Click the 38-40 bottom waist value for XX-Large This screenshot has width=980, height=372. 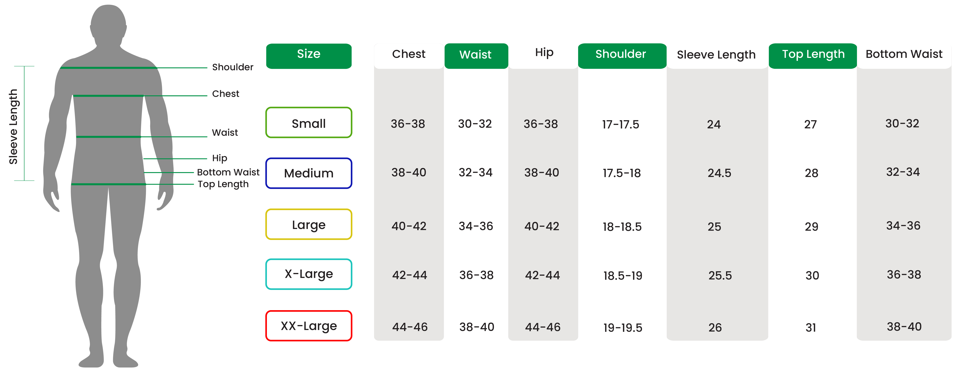(x=904, y=327)
